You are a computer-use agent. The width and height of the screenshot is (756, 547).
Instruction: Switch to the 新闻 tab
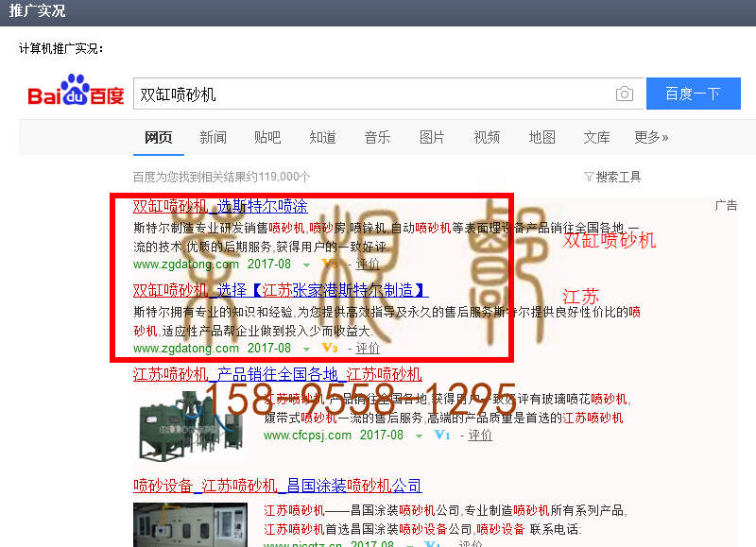(213, 137)
